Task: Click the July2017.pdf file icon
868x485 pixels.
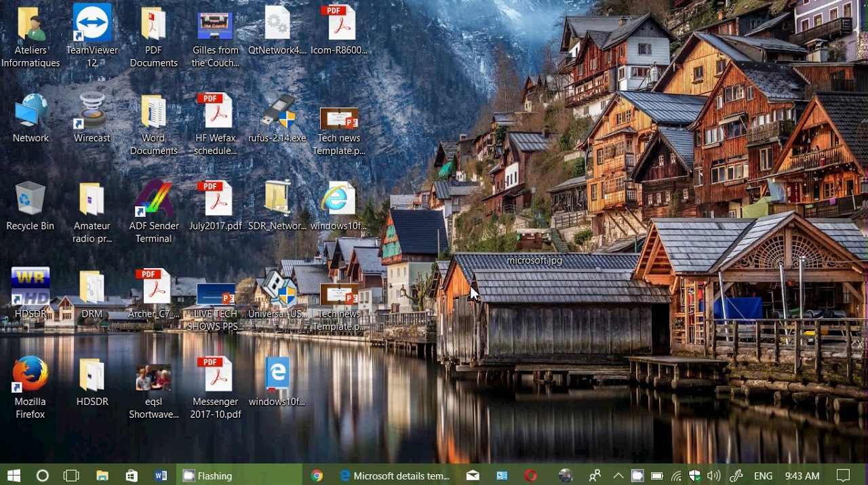Action: (215, 199)
